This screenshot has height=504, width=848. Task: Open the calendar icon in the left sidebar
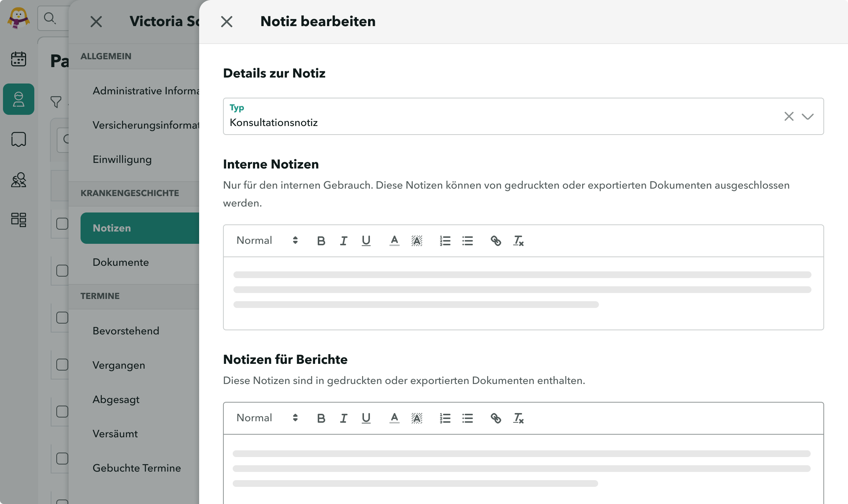(18, 59)
